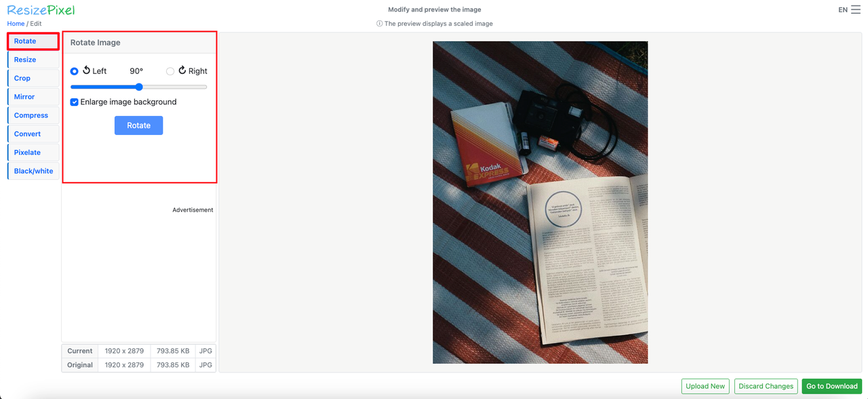
Task: Click the 90° angle value
Action: pyautogui.click(x=136, y=71)
